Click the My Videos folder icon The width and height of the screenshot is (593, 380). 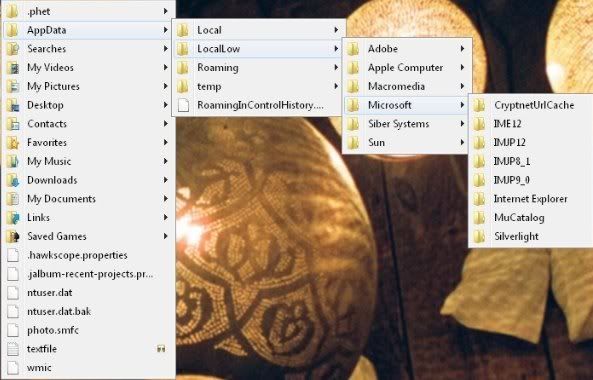[x=12, y=68]
